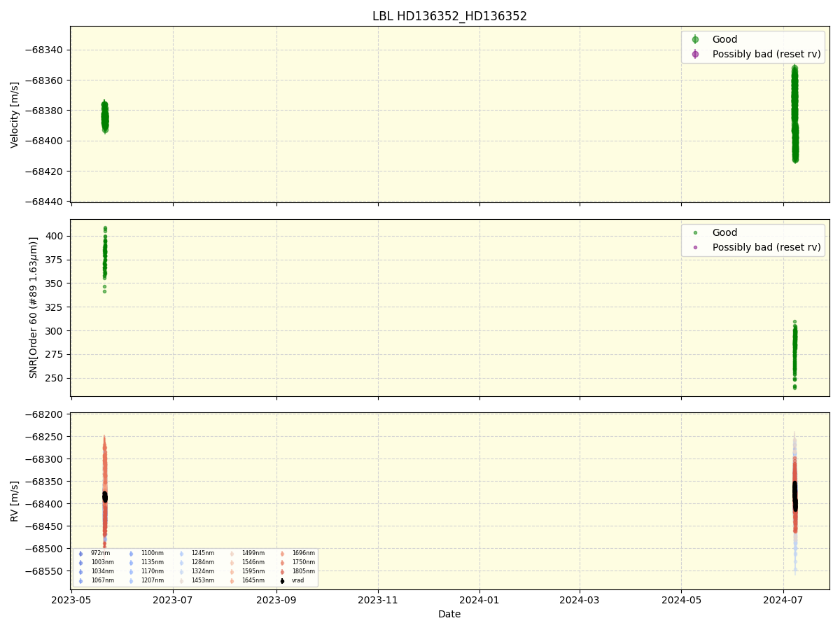840x630 pixels.
Task: Click the green Good marker in Velocity legend
Action: 695,39
